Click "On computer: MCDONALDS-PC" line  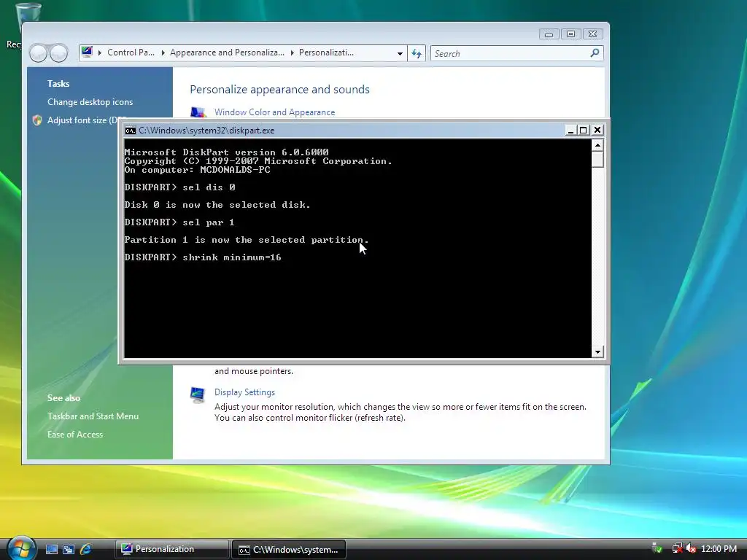[x=197, y=170]
